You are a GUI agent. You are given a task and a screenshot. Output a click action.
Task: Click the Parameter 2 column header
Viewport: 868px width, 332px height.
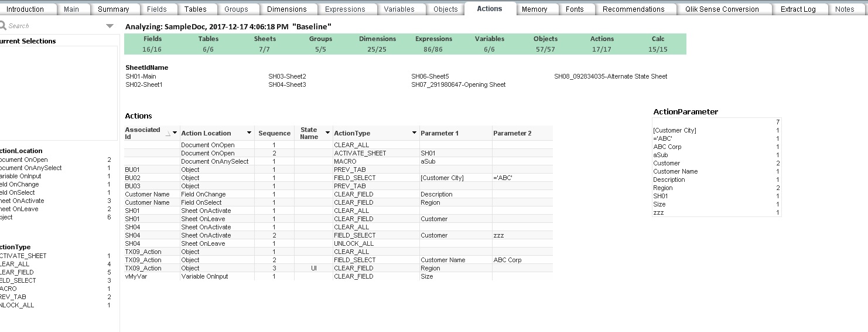pyautogui.click(x=522, y=133)
